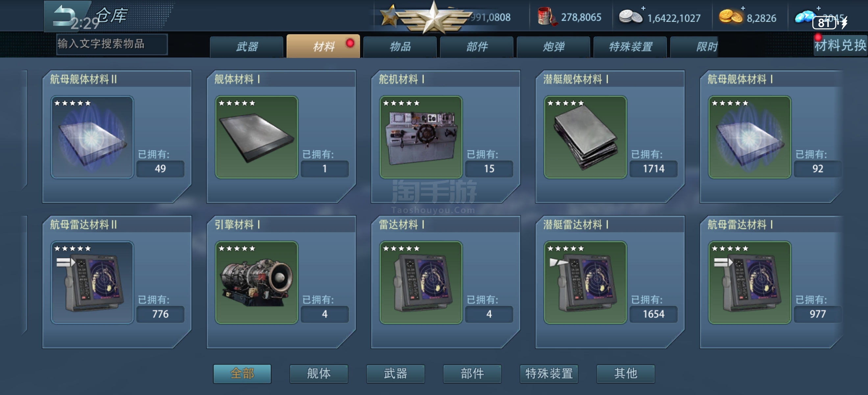
Task: Focus the 输入文字搜索物品 search field
Action: tap(112, 44)
